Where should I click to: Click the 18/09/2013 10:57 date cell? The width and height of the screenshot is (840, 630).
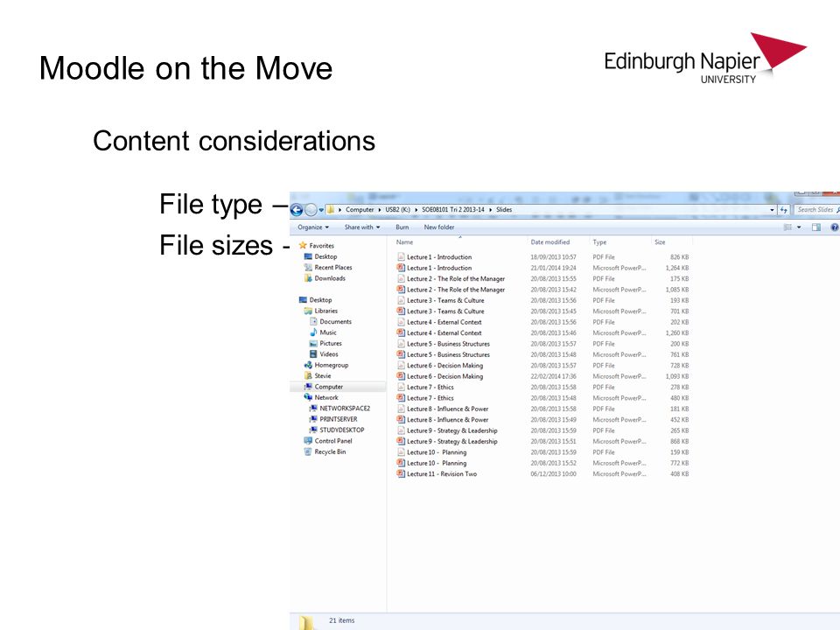point(553,257)
